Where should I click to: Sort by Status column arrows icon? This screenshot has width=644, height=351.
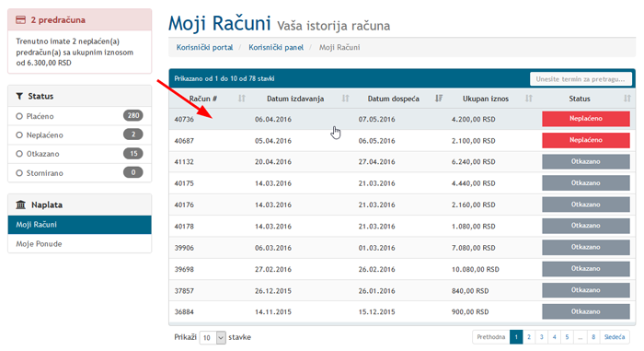627,99
